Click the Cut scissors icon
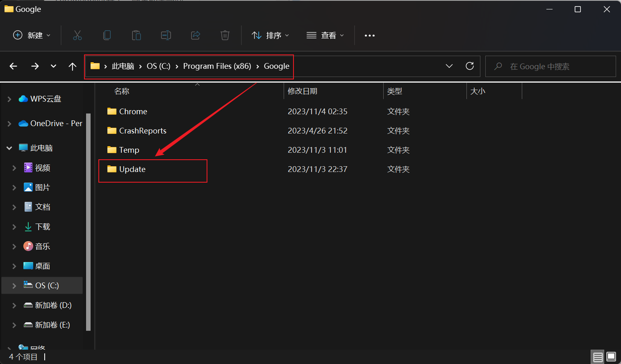This screenshot has height=364, width=621. [77, 36]
